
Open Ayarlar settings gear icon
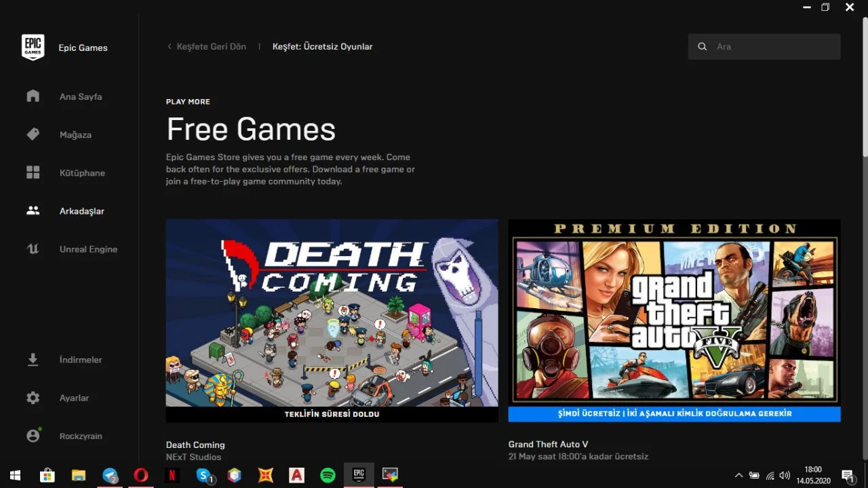click(33, 398)
